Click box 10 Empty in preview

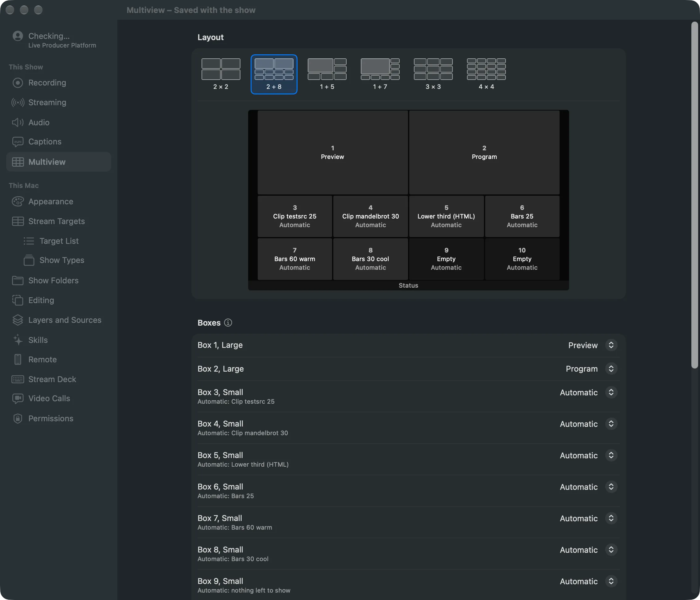pos(522,259)
